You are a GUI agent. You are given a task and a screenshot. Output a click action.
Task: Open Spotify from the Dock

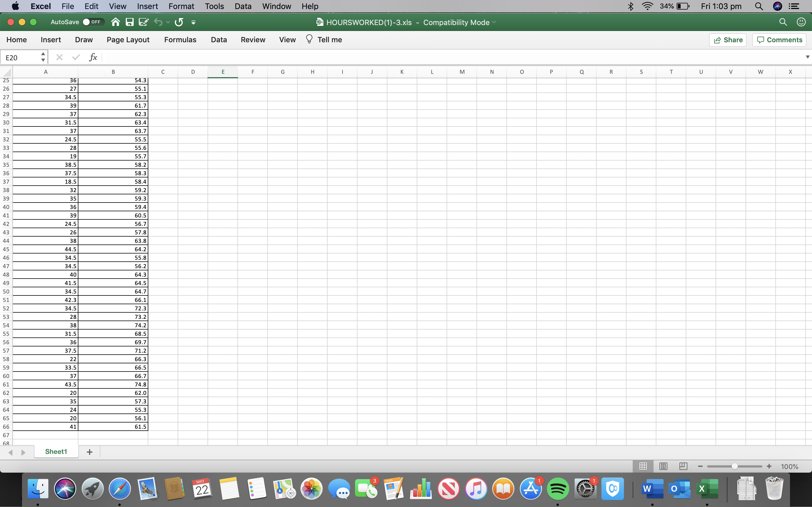click(558, 489)
